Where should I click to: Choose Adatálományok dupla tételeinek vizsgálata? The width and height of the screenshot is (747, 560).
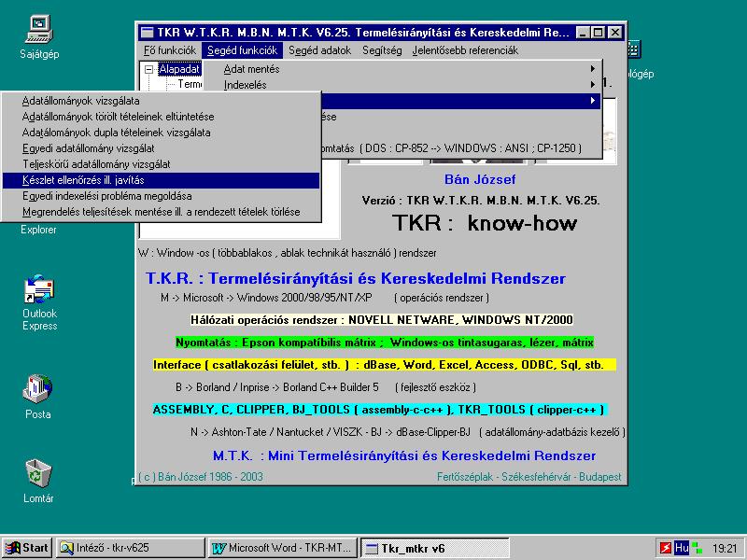point(161,133)
